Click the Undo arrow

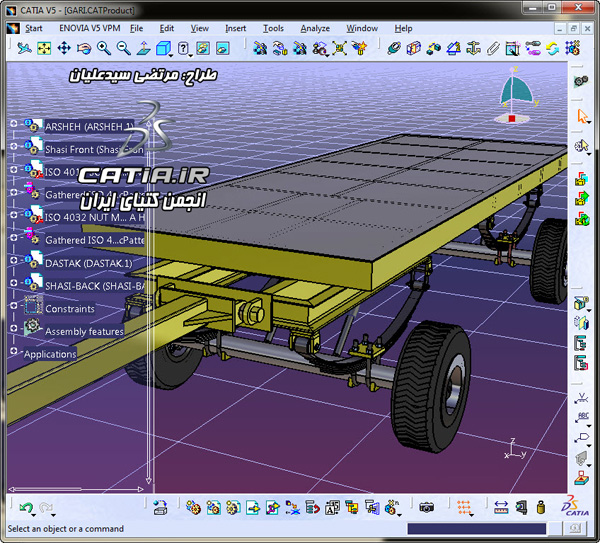(x=26, y=507)
